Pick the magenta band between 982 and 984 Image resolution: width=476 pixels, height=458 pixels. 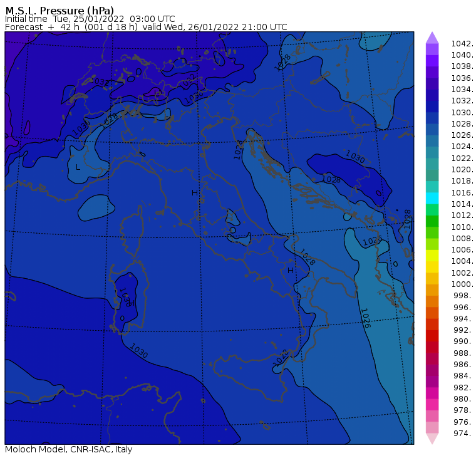(432, 382)
